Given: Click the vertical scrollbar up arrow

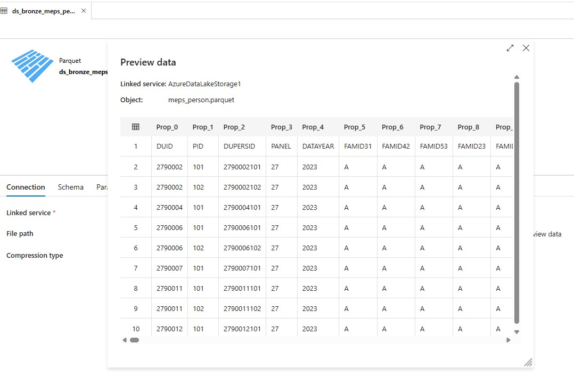Looking at the screenshot, I should (x=516, y=77).
